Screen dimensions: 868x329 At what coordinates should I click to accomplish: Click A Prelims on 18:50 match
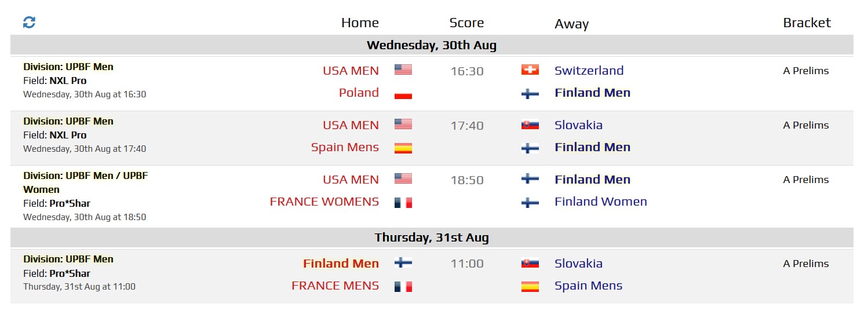805,180
